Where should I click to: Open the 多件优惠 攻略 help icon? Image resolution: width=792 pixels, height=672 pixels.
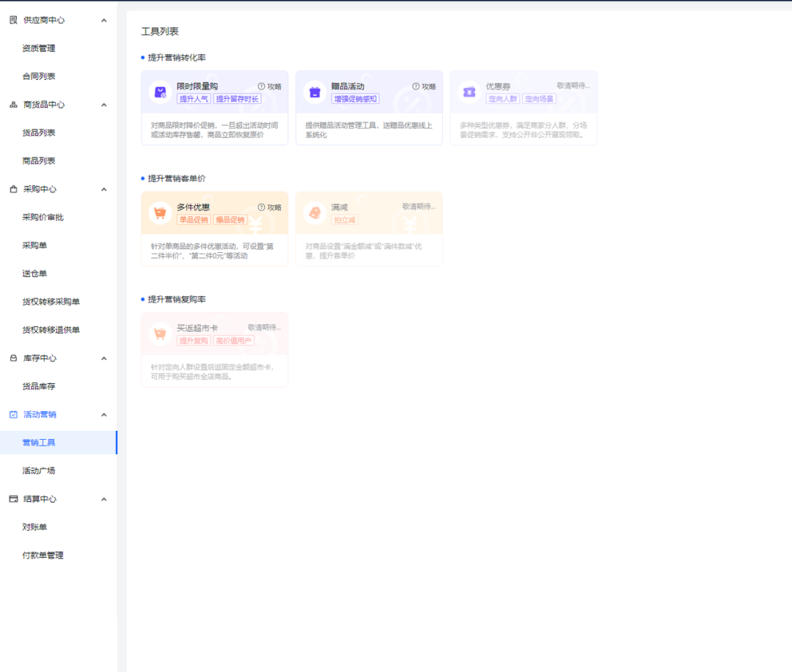[261, 207]
